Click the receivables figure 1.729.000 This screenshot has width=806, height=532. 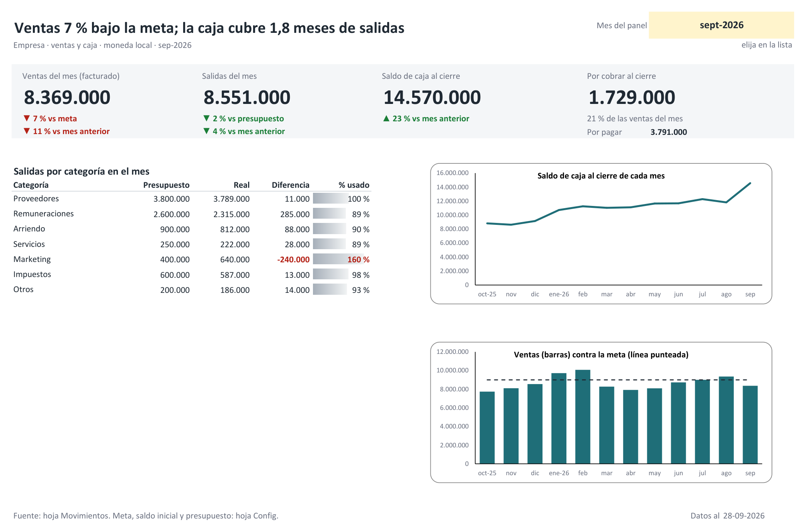point(632,97)
